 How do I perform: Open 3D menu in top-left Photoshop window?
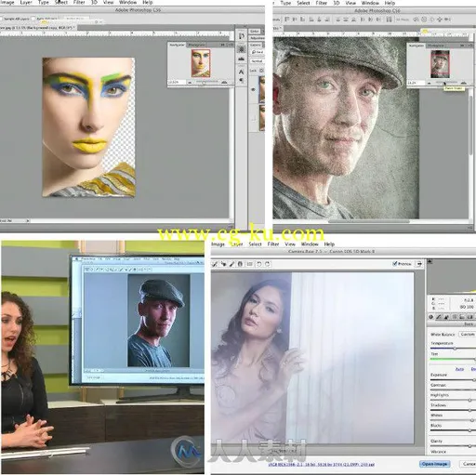(x=94, y=2)
